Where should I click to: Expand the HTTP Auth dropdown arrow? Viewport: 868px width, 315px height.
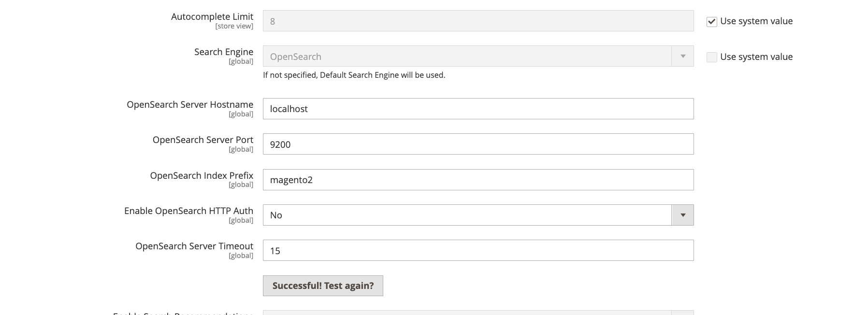coord(682,215)
